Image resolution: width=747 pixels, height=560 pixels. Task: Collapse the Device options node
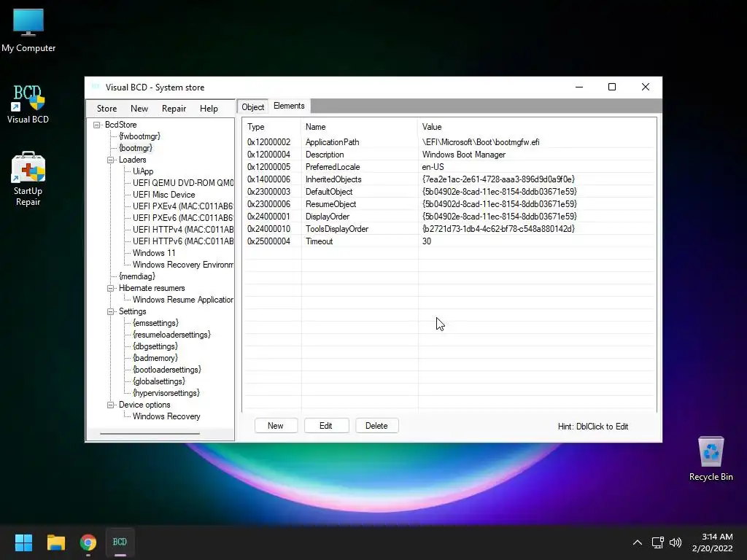point(111,405)
